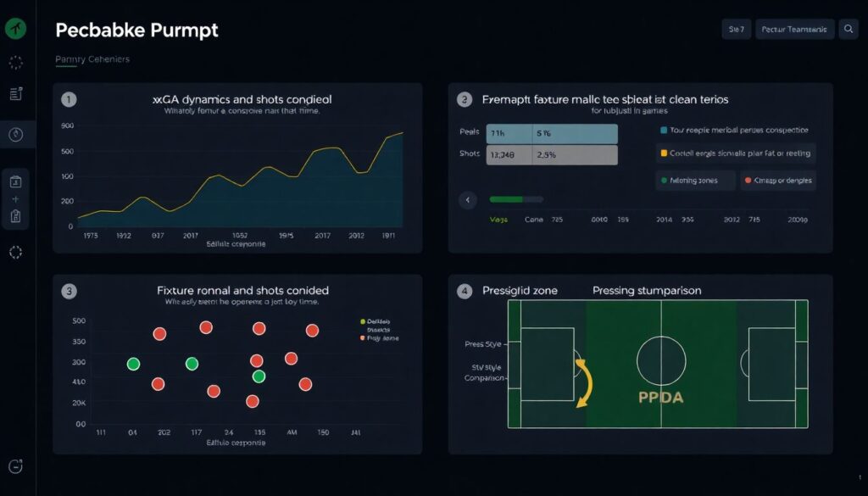Click the green progress slider in panel 2
The width and height of the screenshot is (868, 496).
(517, 200)
